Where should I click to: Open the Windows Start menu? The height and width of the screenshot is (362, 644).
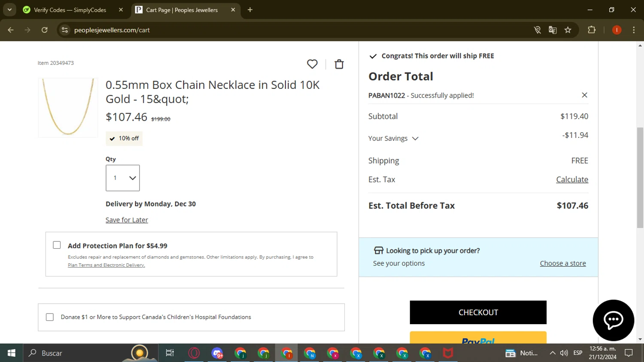12,353
